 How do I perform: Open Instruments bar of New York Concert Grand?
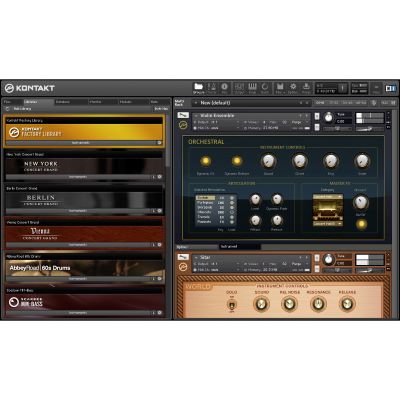[79, 177]
